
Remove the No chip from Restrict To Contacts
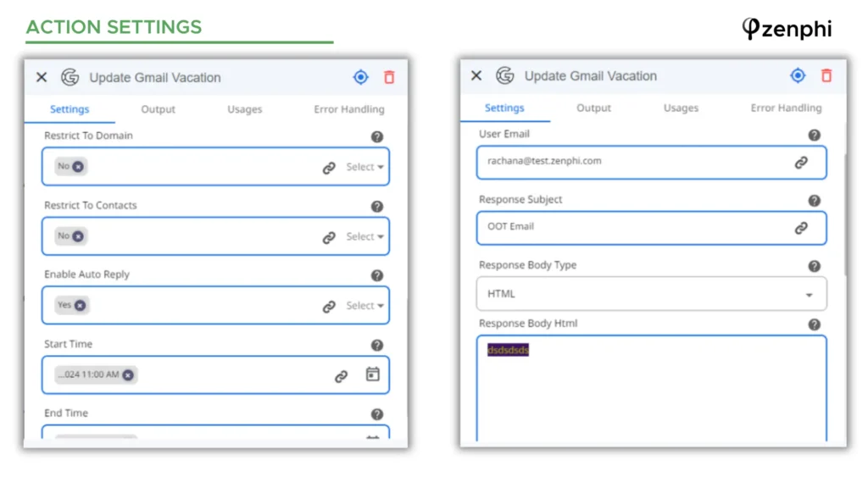[x=78, y=236]
